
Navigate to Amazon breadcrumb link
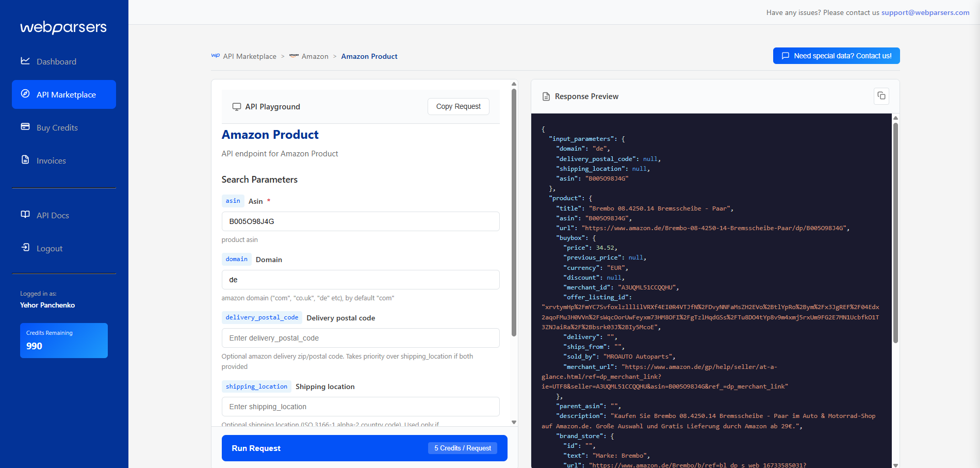pos(315,56)
